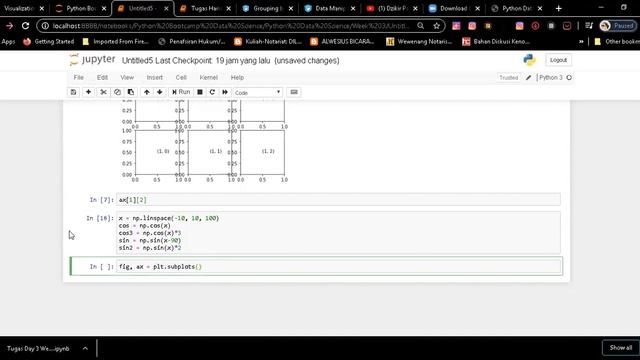The width and height of the screenshot is (640, 360).
Task: Click the kernel idle indicator circle
Action: coord(569,78)
